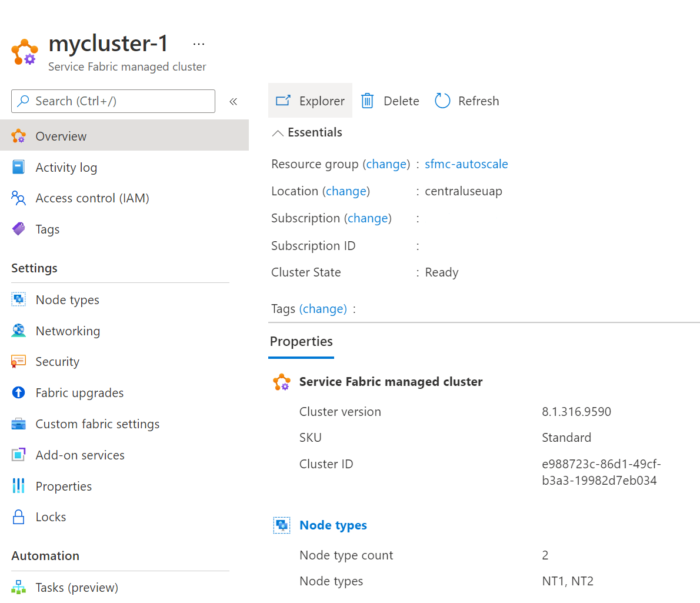
Task: Collapse the sidebar with double chevron
Action: point(233,101)
